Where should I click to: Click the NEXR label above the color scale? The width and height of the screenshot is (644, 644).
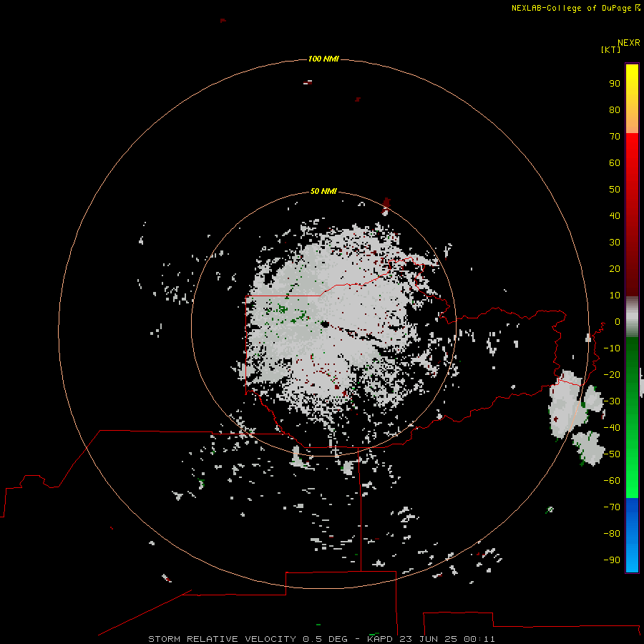629,43
